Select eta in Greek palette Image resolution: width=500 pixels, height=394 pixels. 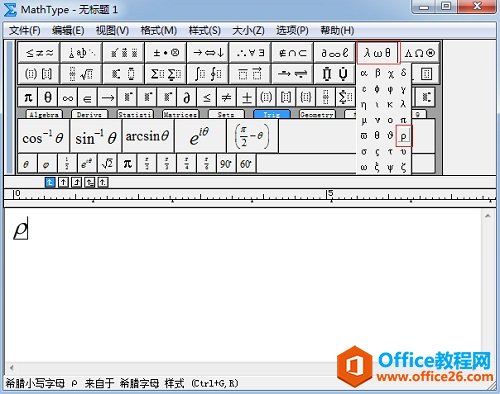pyautogui.click(x=364, y=105)
